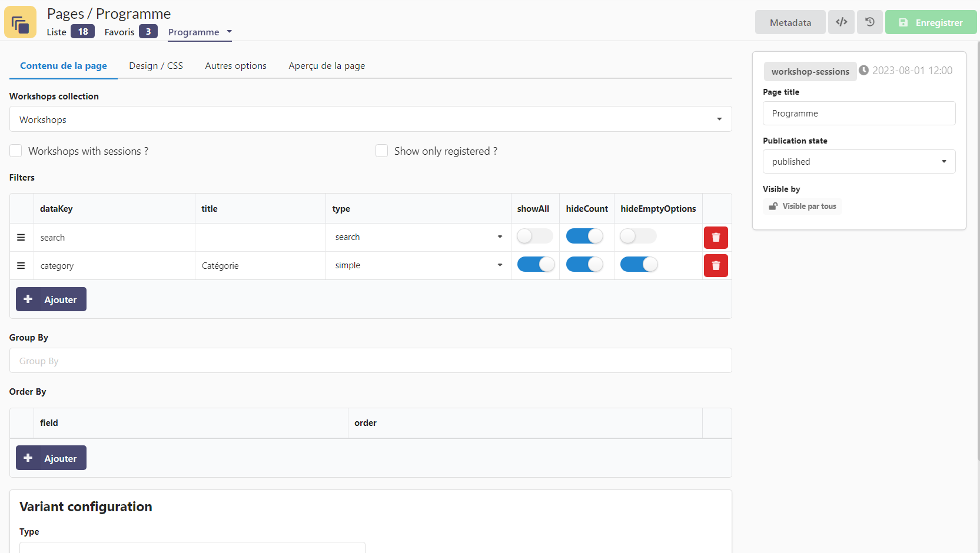The height and width of the screenshot is (553, 980).
Task: Click the hideEmptyOptions column header
Action: click(658, 209)
